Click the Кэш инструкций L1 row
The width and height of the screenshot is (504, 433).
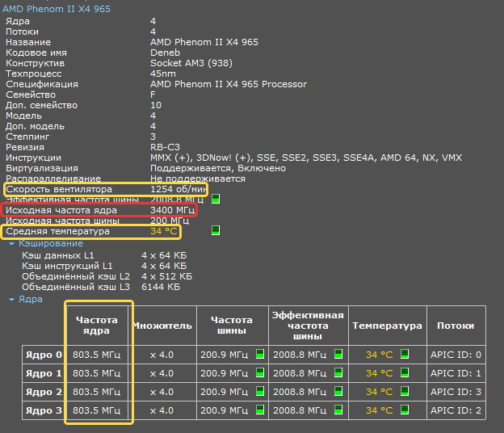click(104, 266)
